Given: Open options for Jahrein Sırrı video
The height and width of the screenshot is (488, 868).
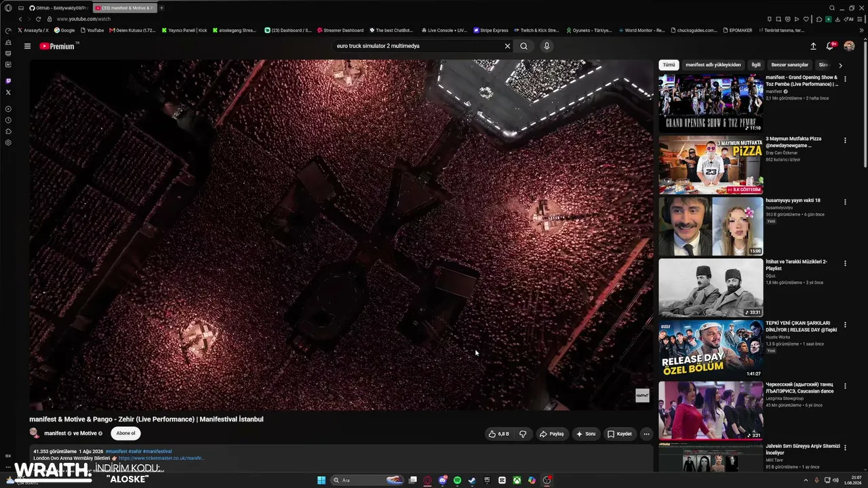Looking at the screenshot, I should pos(845,448).
